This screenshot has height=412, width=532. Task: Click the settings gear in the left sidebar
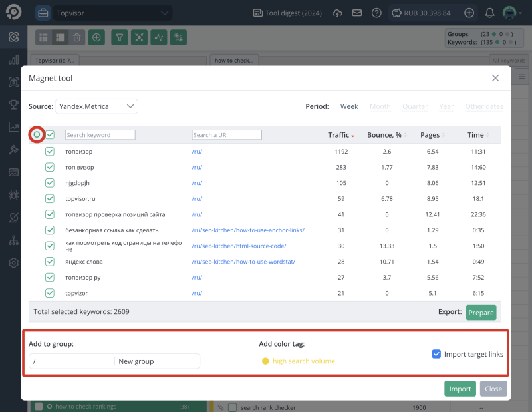13,263
